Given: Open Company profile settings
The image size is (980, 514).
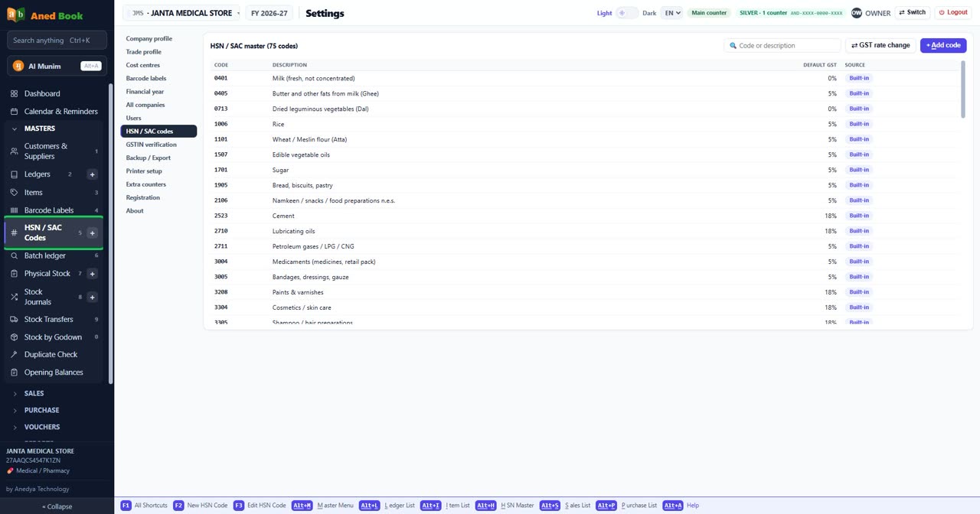Looking at the screenshot, I should [x=158, y=39].
